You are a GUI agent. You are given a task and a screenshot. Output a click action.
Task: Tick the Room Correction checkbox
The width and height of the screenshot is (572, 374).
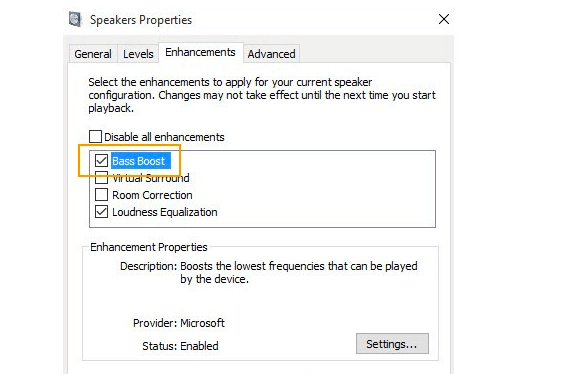pyautogui.click(x=101, y=195)
